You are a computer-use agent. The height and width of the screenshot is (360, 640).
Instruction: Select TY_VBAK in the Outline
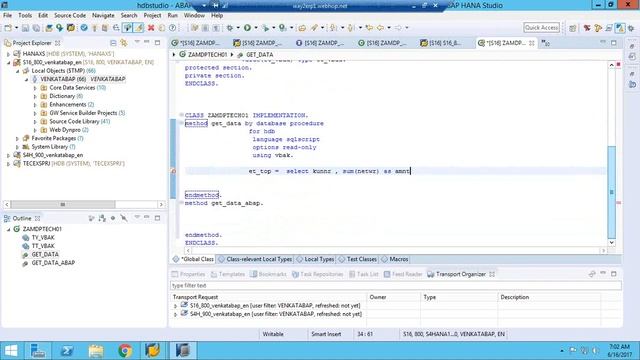tap(43, 237)
